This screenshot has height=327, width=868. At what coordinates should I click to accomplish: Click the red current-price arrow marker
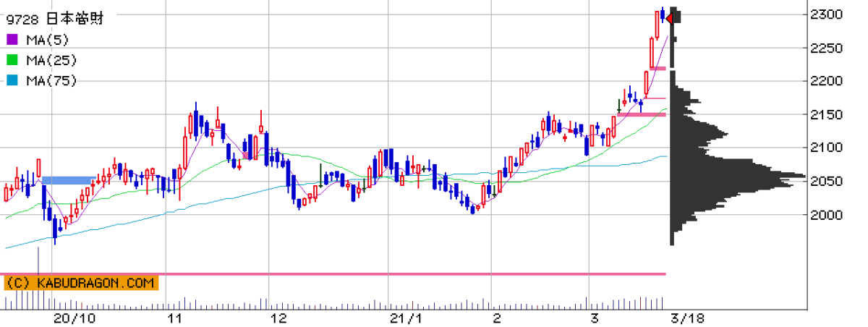[x=670, y=18]
